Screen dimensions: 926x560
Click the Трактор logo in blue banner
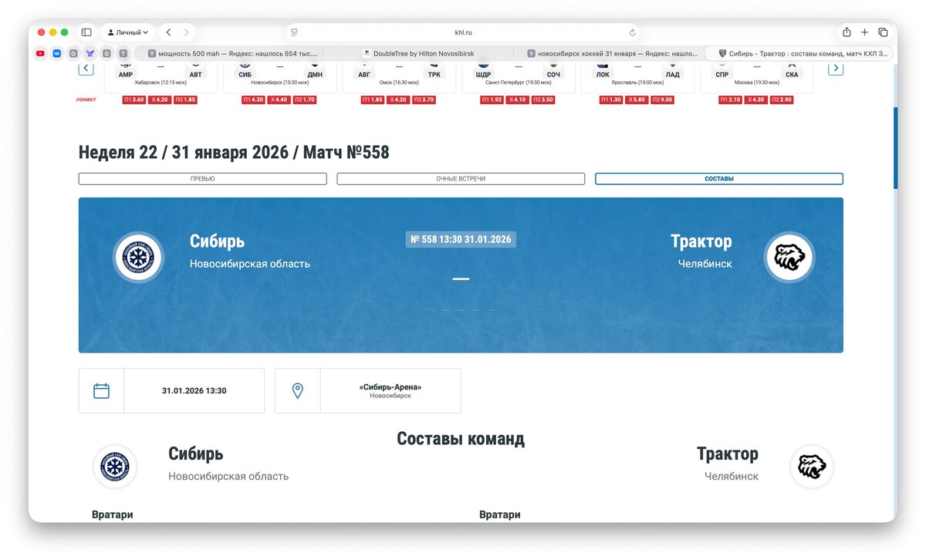point(789,257)
